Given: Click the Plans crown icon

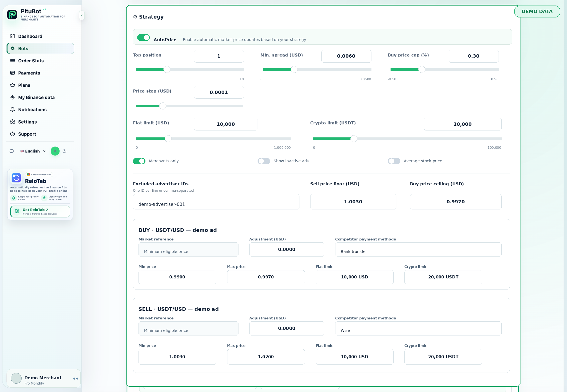Looking at the screenshot, I should click(x=12, y=85).
